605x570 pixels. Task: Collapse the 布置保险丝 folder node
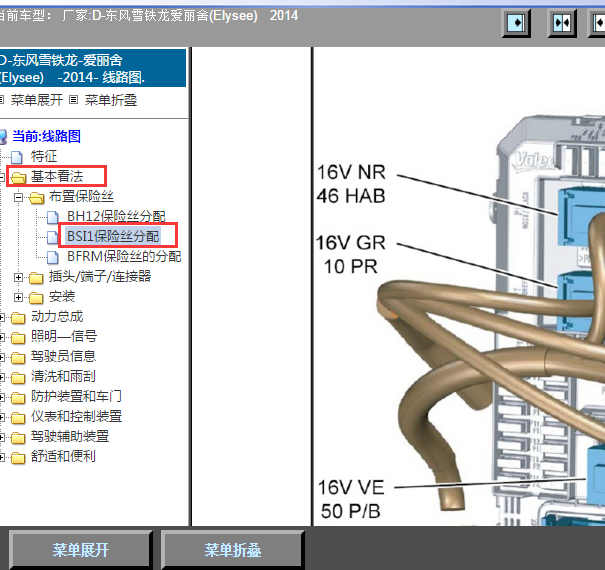coord(18,198)
